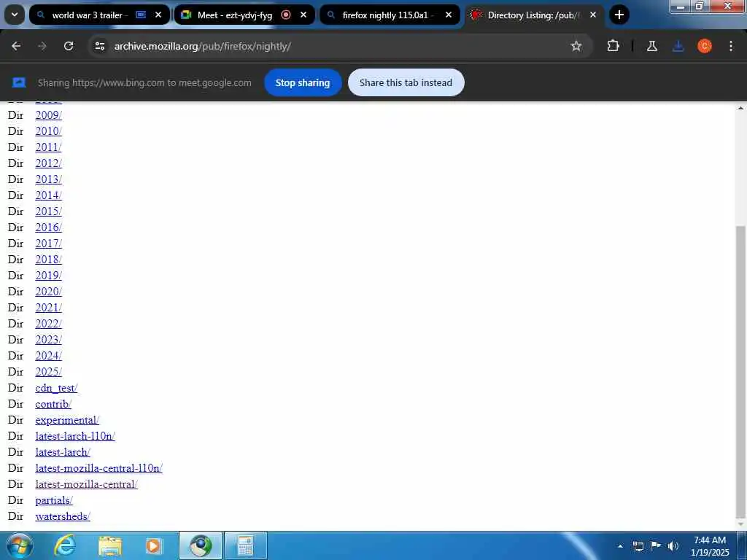Close the world war 3 trailer tab

tap(158, 15)
